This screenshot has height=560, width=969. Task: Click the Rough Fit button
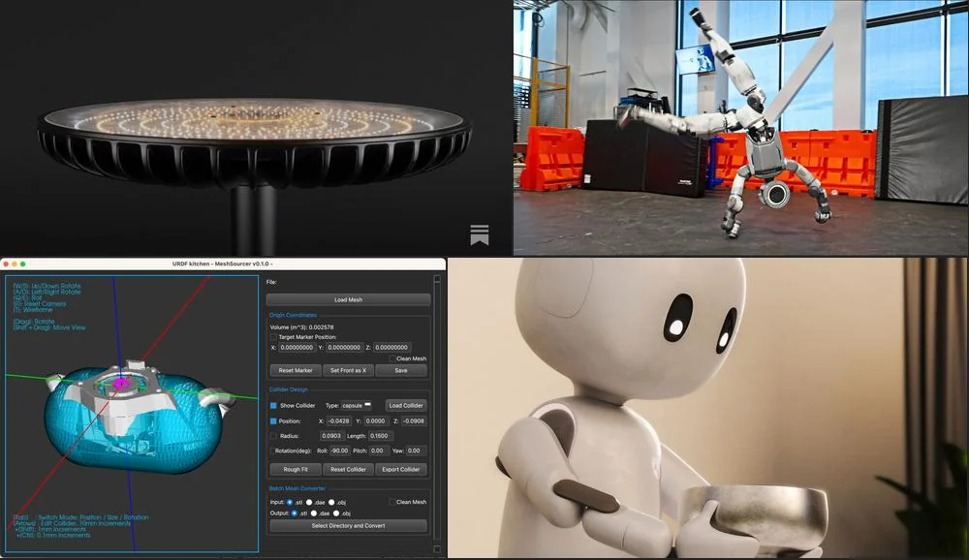click(295, 469)
